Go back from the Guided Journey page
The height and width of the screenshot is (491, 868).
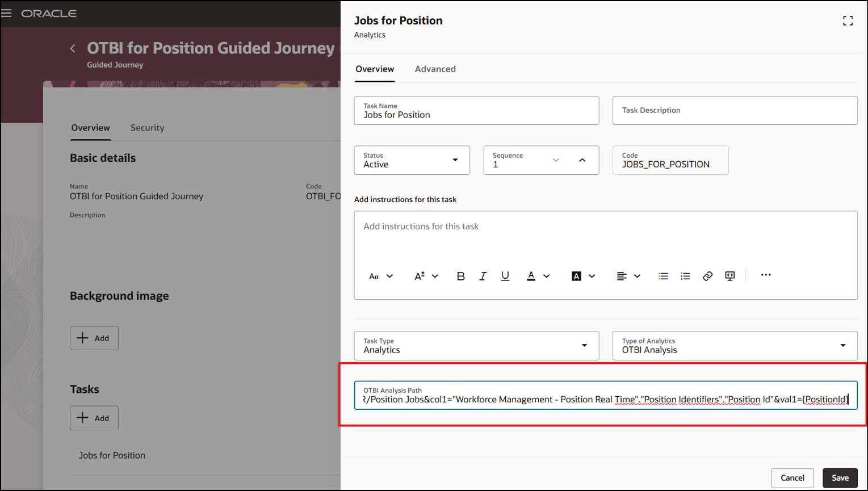pos(73,49)
